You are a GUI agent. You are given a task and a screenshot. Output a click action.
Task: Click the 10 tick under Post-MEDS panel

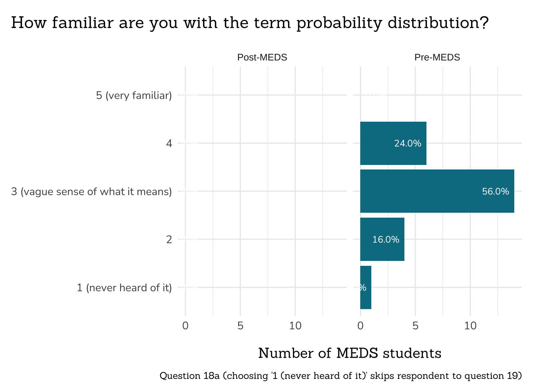point(295,326)
